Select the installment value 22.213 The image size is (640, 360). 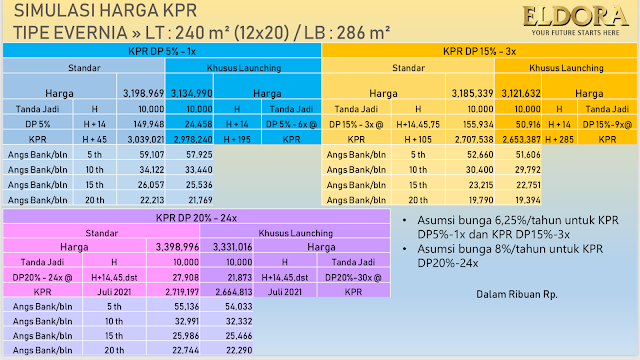152,200
